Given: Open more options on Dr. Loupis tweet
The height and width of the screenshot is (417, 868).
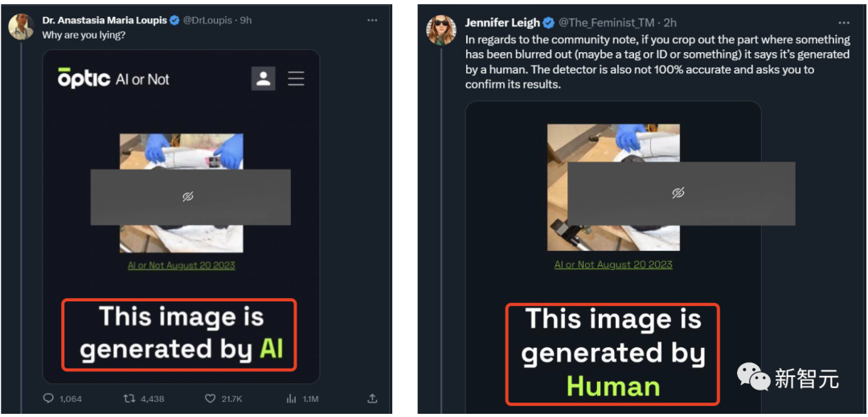Looking at the screenshot, I should [371, 20].
